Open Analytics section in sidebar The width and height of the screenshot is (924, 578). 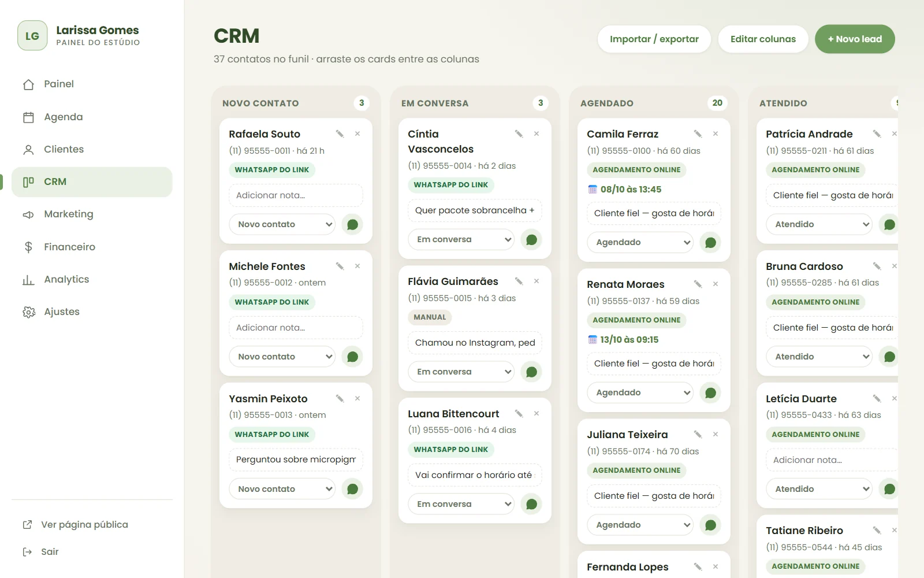(x=92, y=279)
